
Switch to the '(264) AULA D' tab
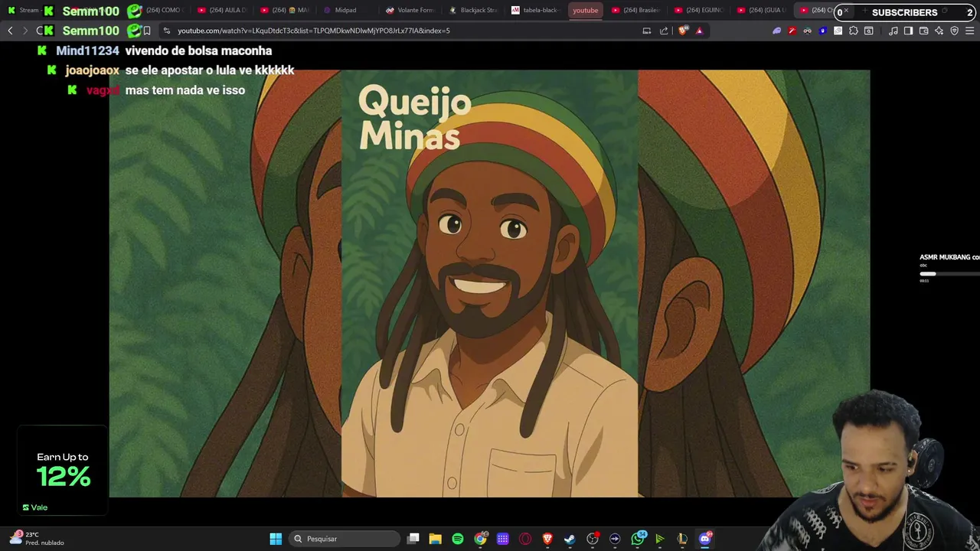click(x=222, y=10)
